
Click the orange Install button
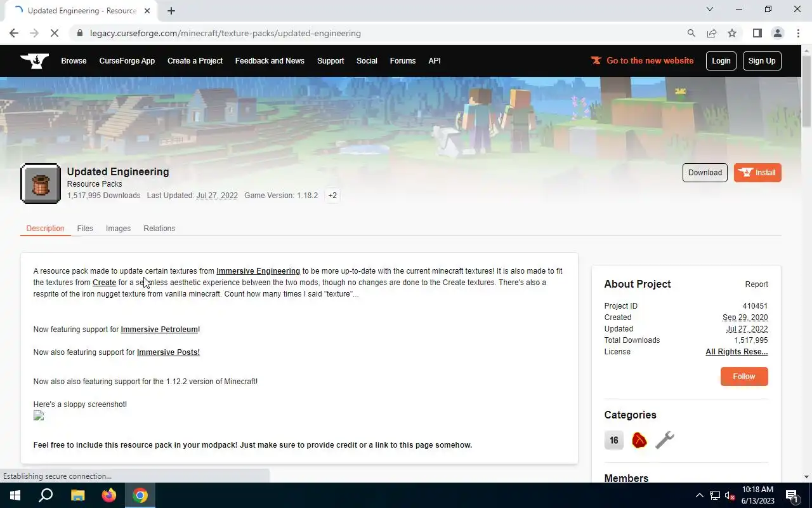coord(757,173)
